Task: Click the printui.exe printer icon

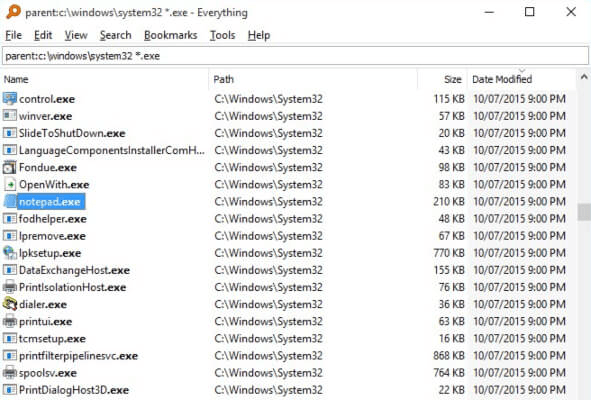Action: pos(9,322)
